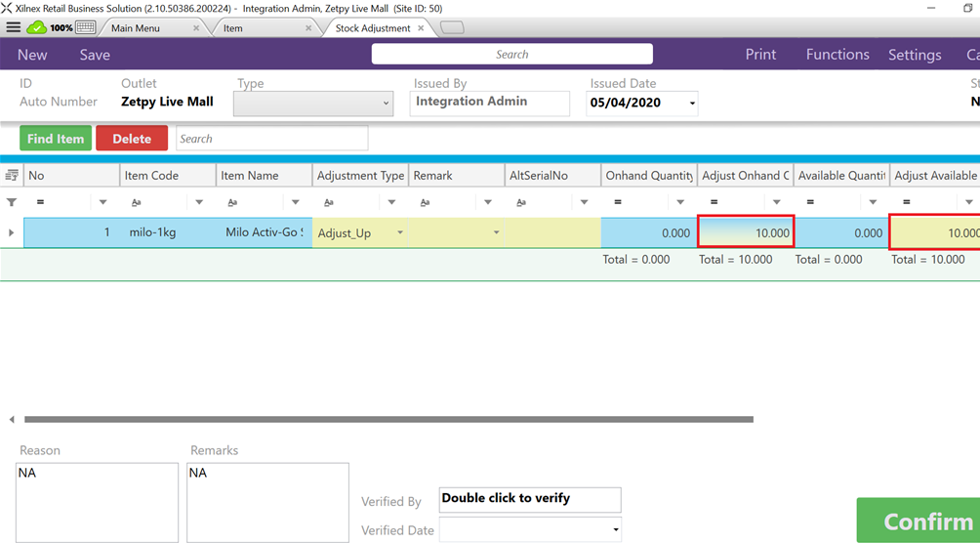Click the green Confirm button
This screenshot has height=543, width=980.
coord(919,521)
